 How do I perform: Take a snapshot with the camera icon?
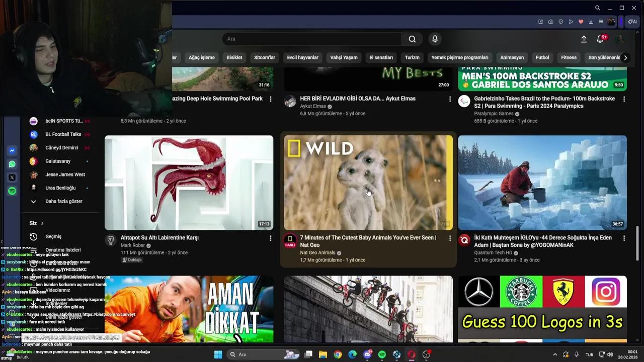(x=551, y=22)
